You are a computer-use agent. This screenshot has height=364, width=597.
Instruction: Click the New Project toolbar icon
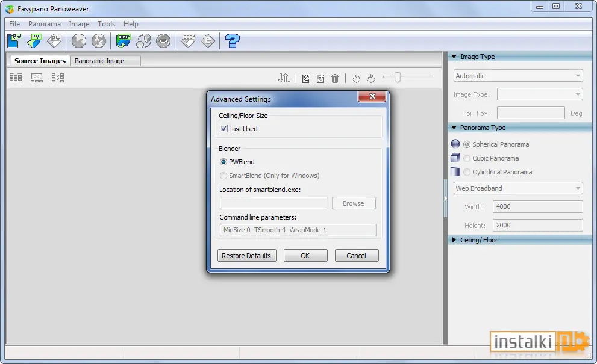[14, 41]
